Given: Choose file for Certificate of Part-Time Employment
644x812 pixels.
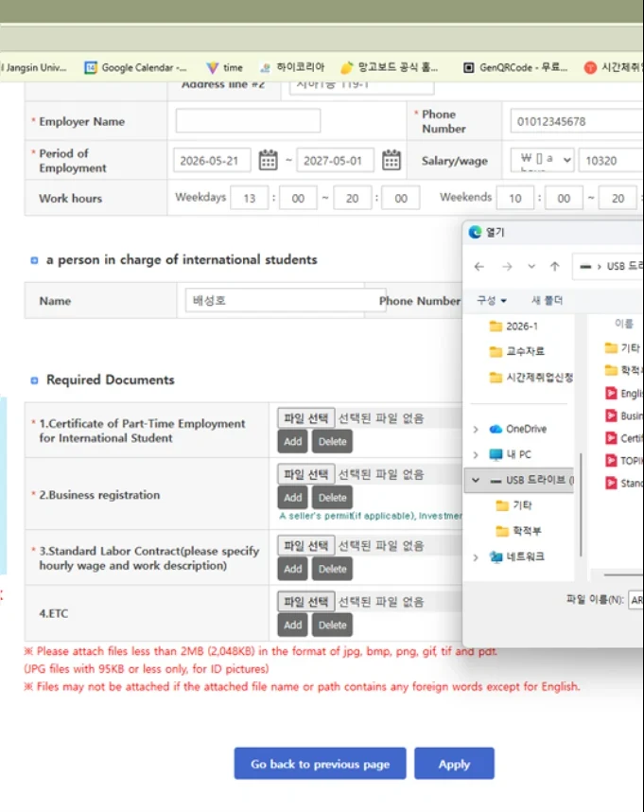Looking at the screenshot, I should point(306,418).
